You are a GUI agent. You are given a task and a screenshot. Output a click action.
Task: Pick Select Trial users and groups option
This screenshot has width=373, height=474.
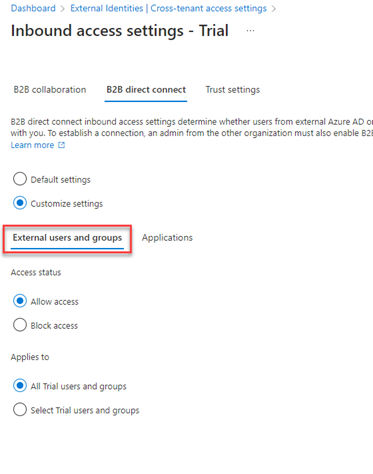click(x=20, y=410)
